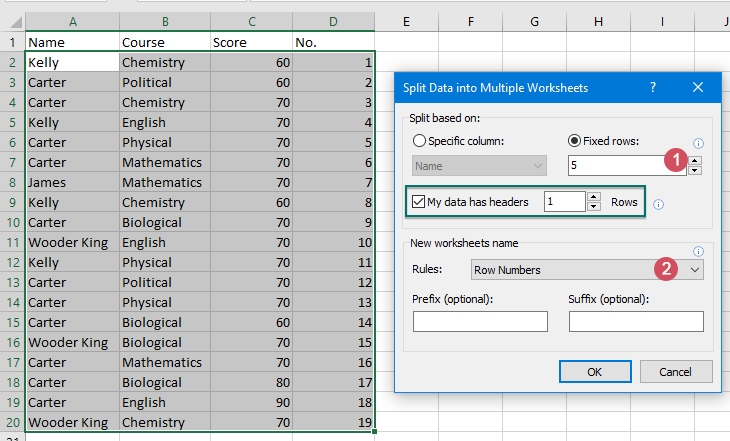Open the Rules dropdown showing Row Numbers

tap(696, 269)
